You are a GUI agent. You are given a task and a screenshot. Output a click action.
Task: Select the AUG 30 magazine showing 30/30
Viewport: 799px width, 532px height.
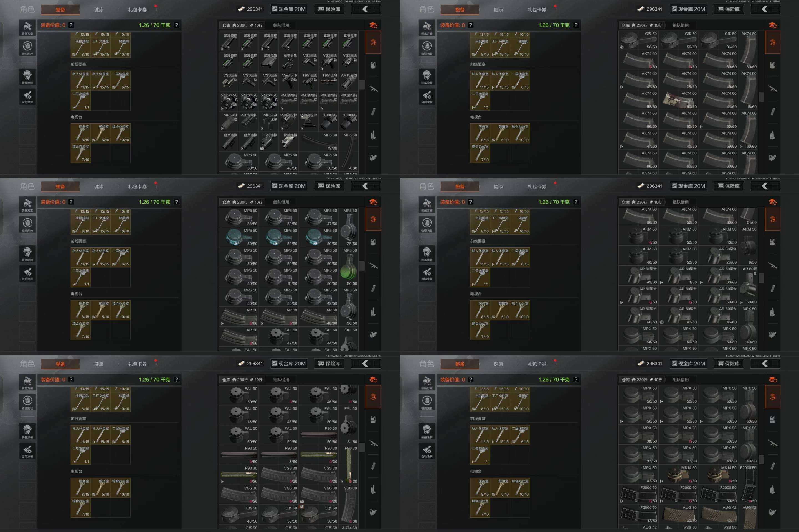point(678,514)
